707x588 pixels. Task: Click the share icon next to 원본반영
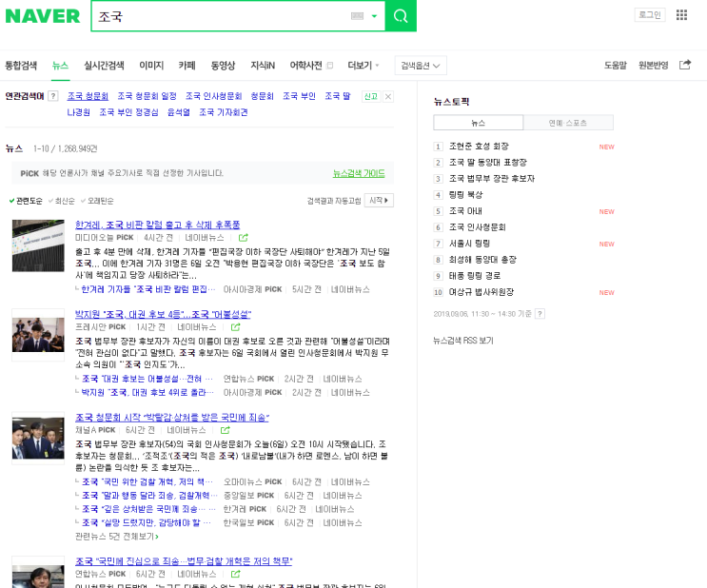(x=685, y=65)
